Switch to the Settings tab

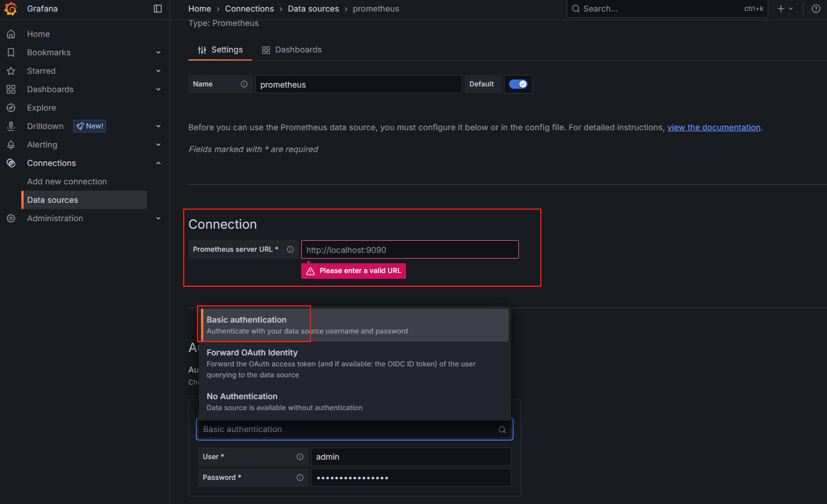220,50
